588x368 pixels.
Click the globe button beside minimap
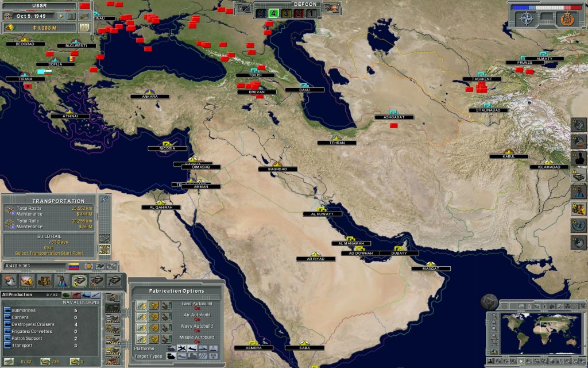489,302
